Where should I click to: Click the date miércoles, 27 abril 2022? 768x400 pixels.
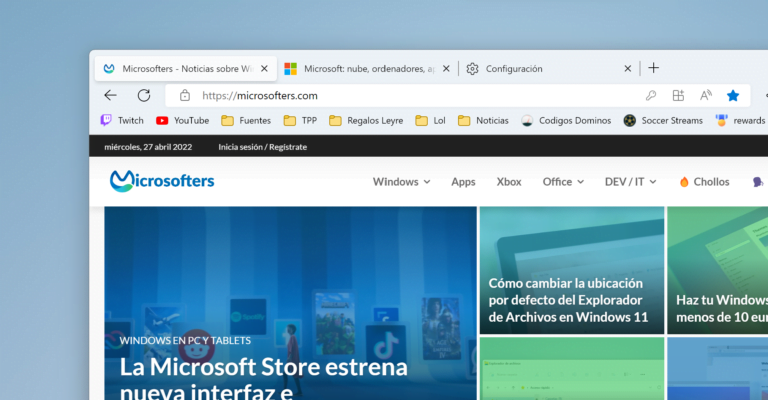click(x=148, y=147)
